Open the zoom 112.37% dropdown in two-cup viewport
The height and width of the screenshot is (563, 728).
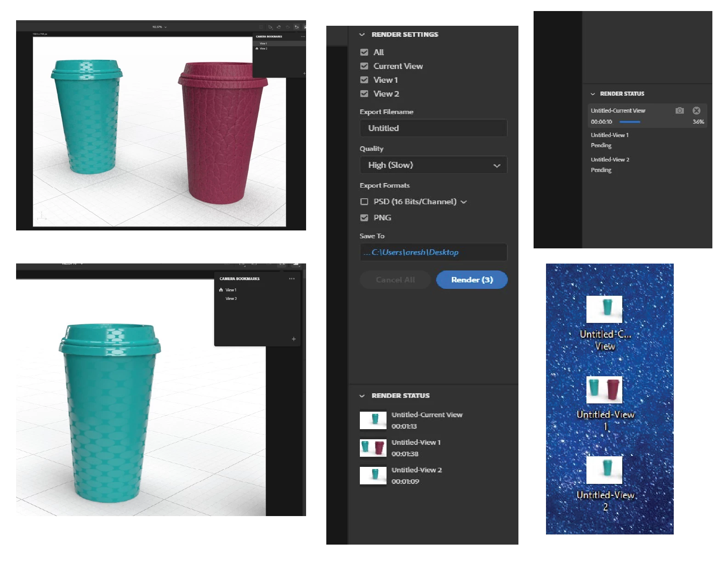click(x=159, y=27)
